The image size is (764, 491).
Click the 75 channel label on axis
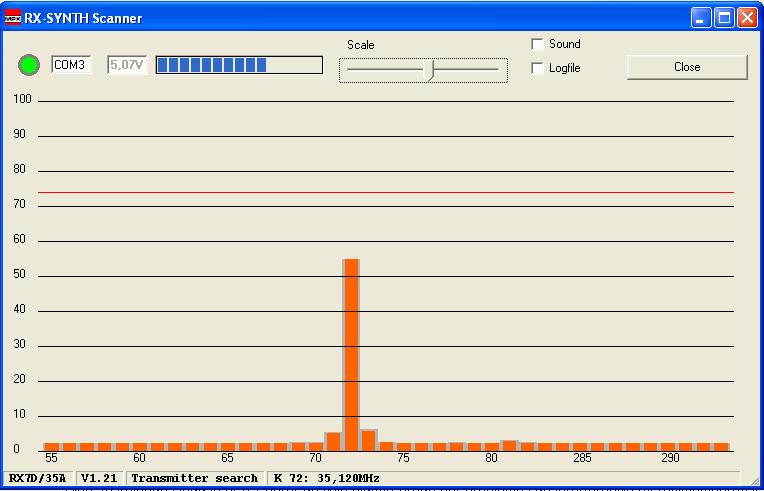[403, 458]
